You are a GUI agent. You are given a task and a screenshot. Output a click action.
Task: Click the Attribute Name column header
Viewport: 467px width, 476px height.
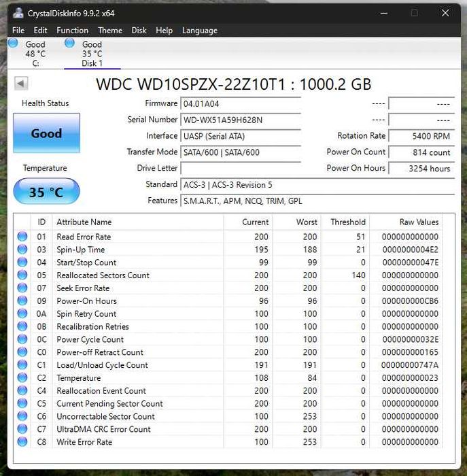[x=138, y=222]
